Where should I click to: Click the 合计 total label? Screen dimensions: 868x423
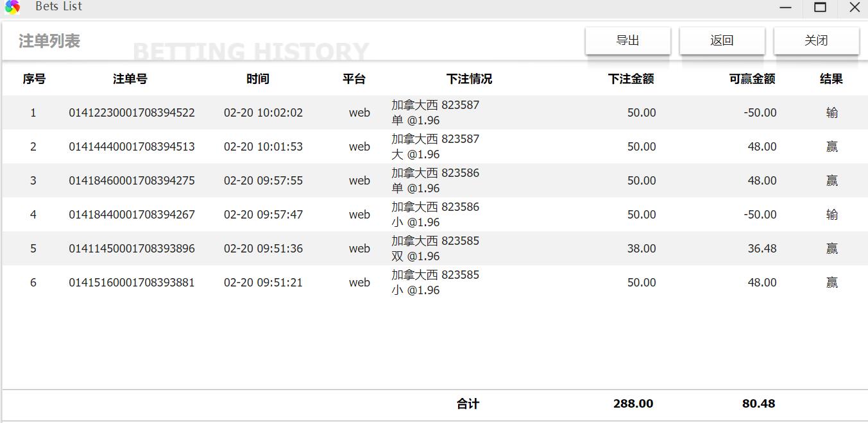point(468,404)
